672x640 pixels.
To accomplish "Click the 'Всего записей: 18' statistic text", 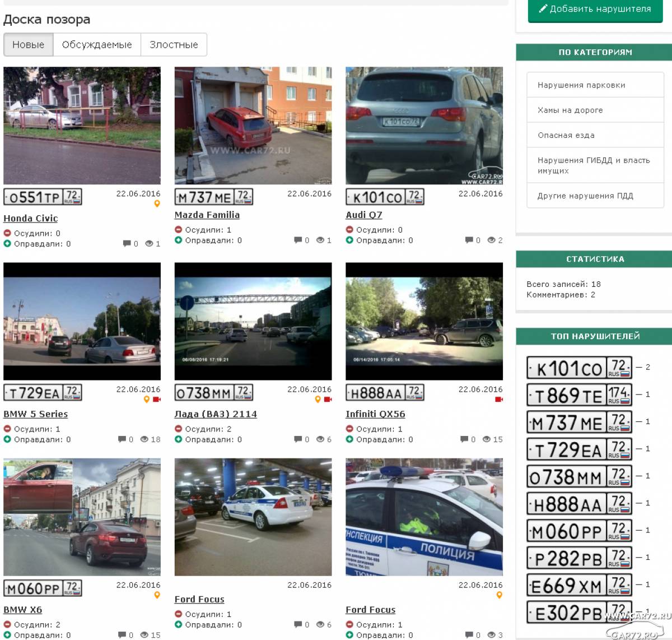I will (x=563, y=284).
